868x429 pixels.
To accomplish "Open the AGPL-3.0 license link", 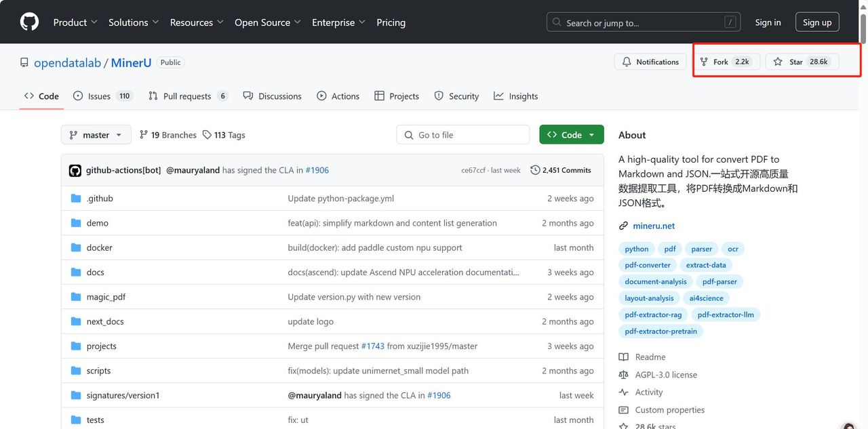I will click(x=665, y=375).
